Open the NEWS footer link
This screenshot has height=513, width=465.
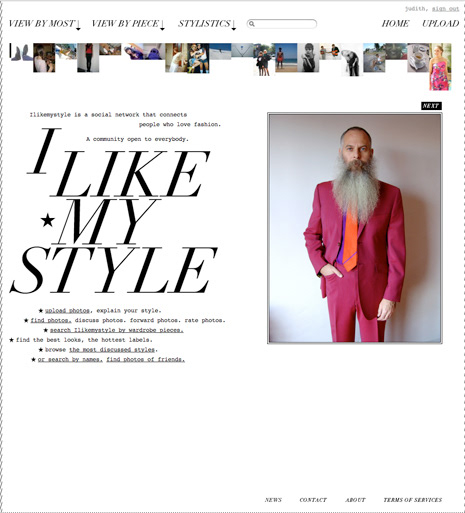[x=273, y=500]
